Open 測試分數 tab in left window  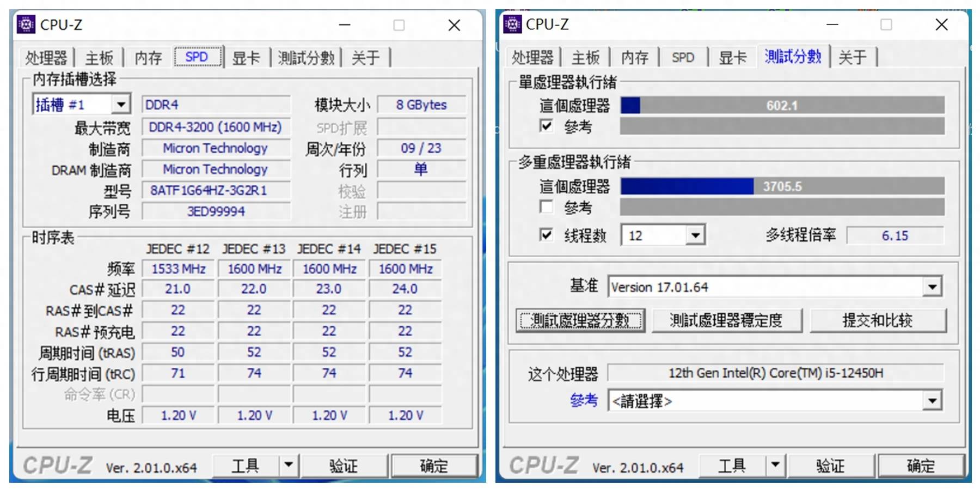coord(306,57)
